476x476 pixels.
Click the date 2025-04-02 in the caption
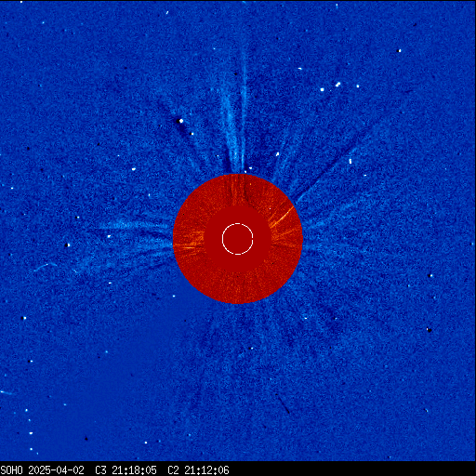coord(56,470)
